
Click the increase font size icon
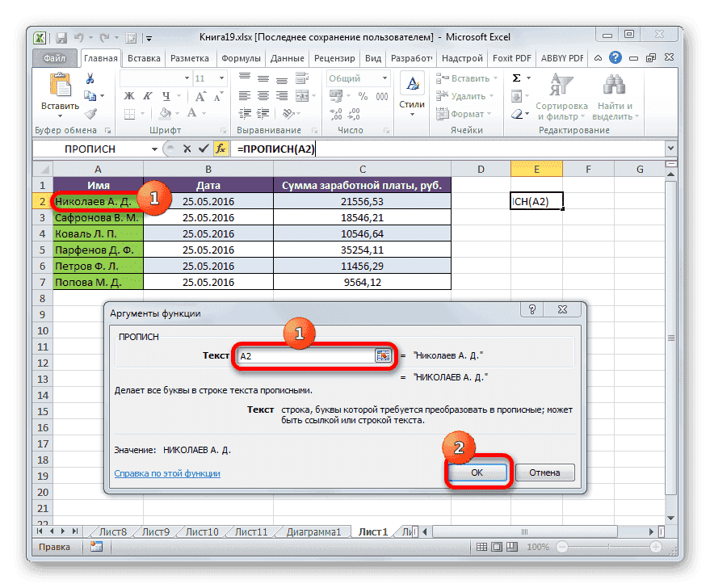[200, 94]
